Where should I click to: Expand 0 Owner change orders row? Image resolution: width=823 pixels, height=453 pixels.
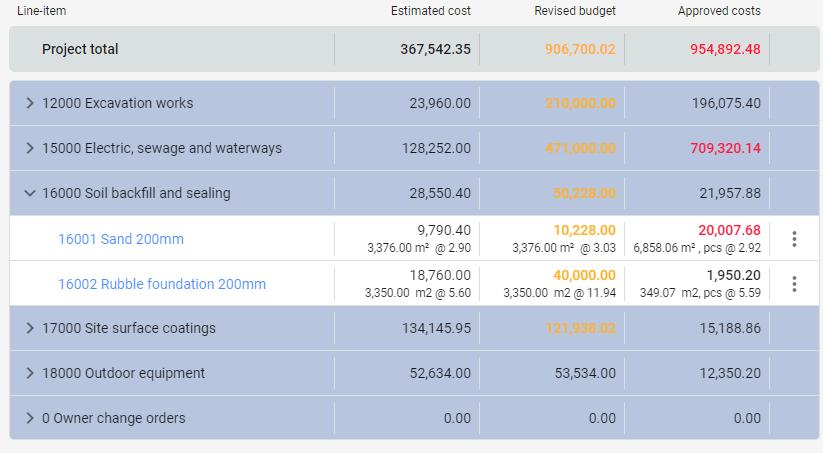30,418
